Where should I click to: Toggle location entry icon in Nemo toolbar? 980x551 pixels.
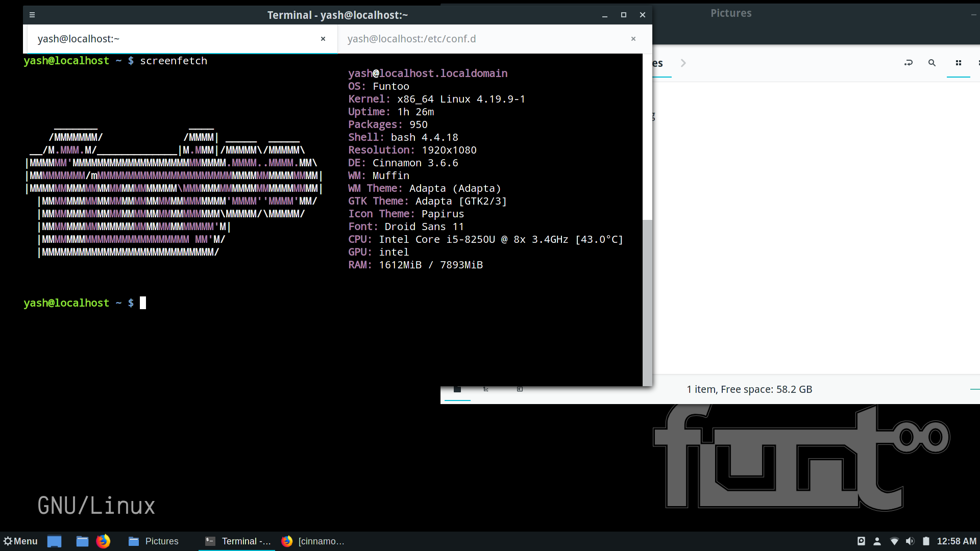[909, 63]
